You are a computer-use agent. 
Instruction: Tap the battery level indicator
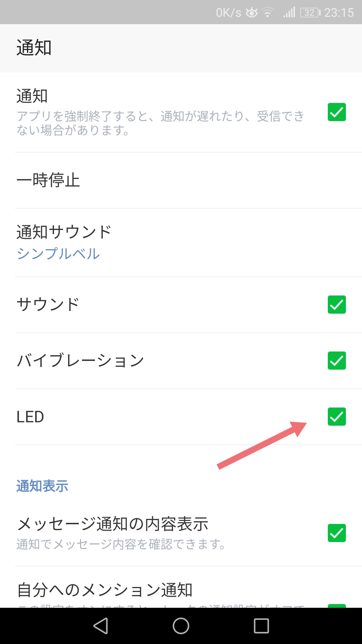(310, 13)
